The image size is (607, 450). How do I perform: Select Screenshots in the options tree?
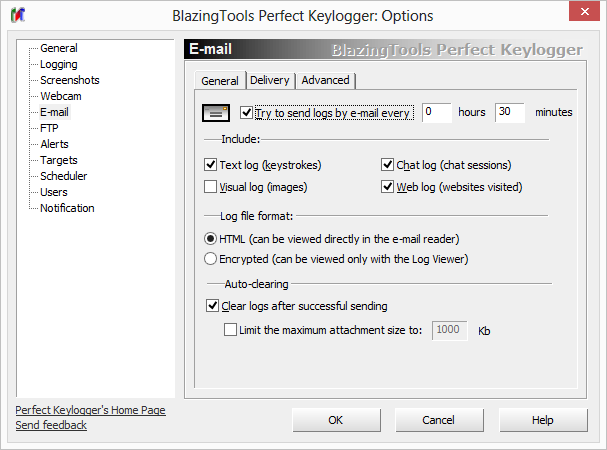pos(69,80)
